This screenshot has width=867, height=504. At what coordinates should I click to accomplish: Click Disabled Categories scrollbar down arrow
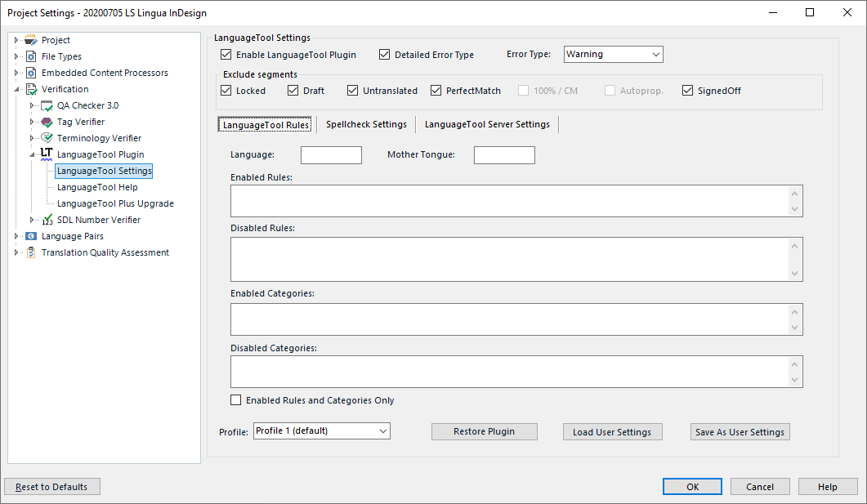click(x=794, y=380)
